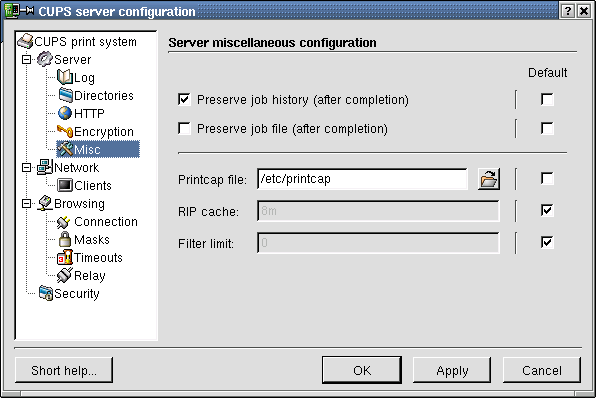
Task: Enable Preserve job file checkbox
Action: point(184,128)
